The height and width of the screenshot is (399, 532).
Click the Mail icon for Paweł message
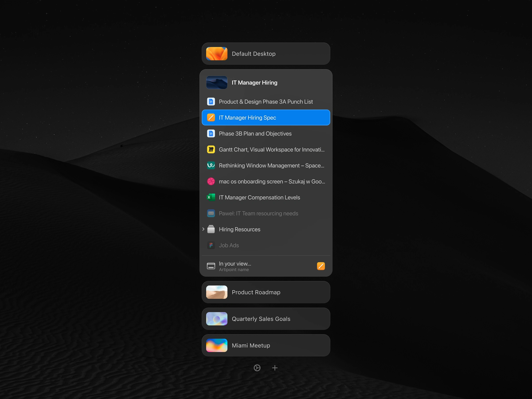(211, 213)
